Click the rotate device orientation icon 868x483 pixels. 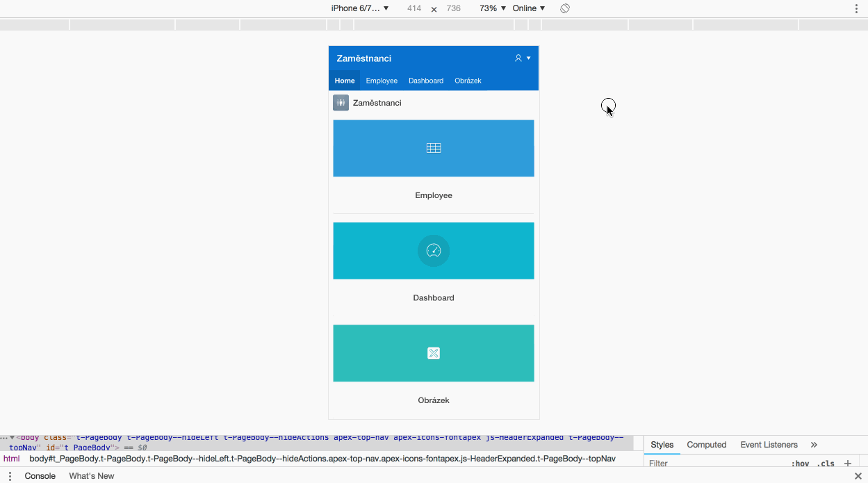click(565, 8)
